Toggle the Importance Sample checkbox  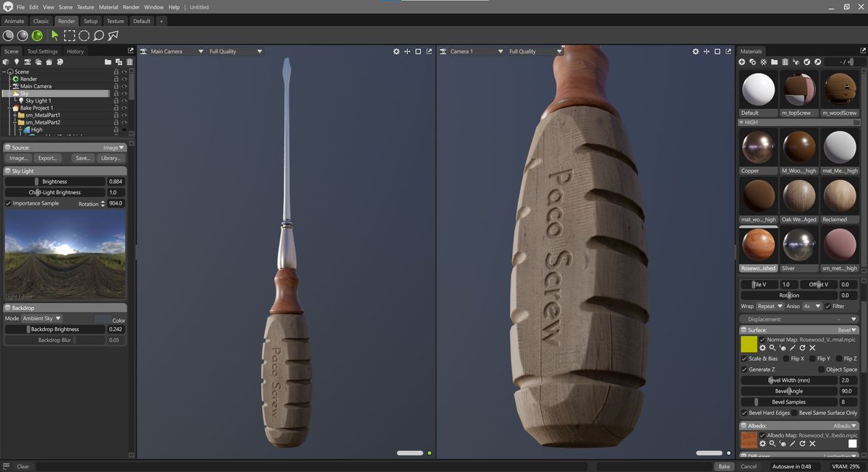(8, 203)
